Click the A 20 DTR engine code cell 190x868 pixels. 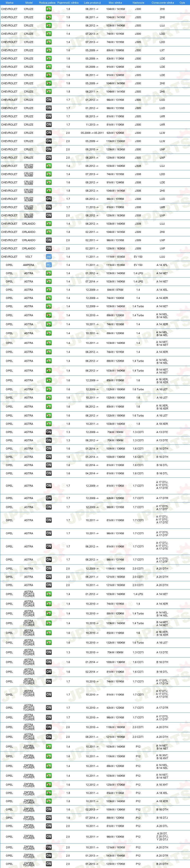click(162, 856)
